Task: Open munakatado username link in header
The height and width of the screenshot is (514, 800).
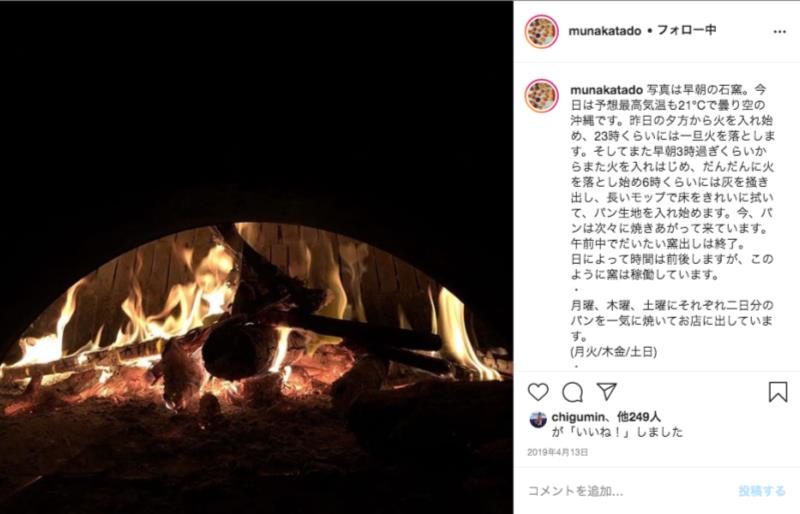Action: coord(605,31)
